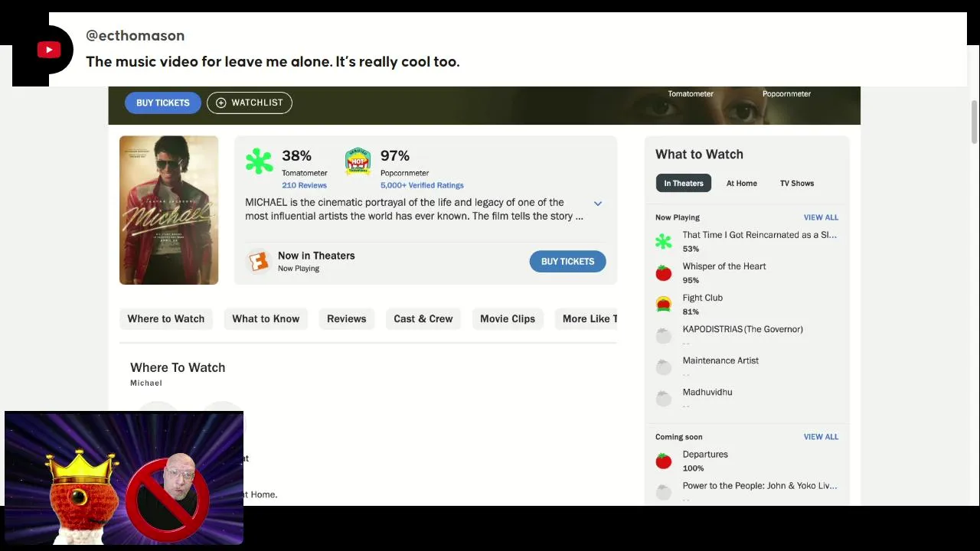Add the movie to Watchlist
The width and height of the screenshot is (980, 551).
coord(250,103)
